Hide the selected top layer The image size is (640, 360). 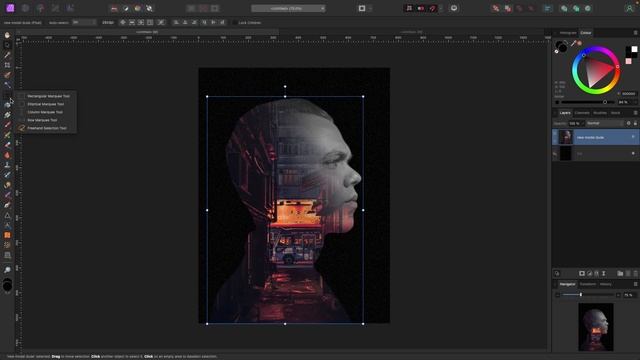tap(633, 137)
